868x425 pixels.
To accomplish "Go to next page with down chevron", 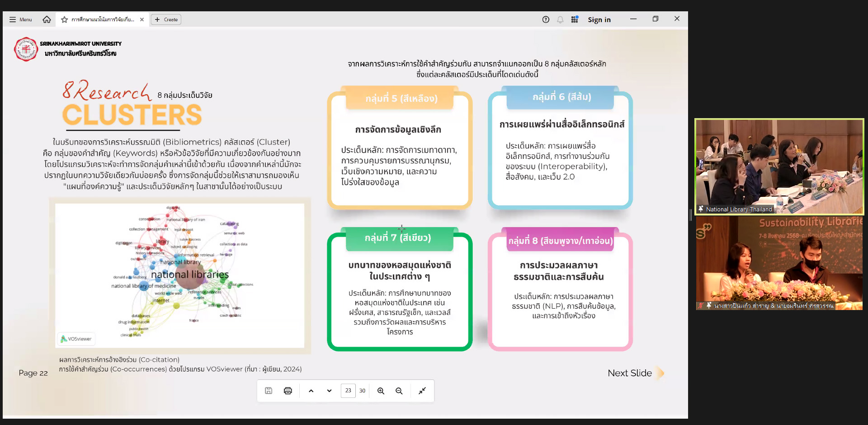I will click(x=329, y=391).
